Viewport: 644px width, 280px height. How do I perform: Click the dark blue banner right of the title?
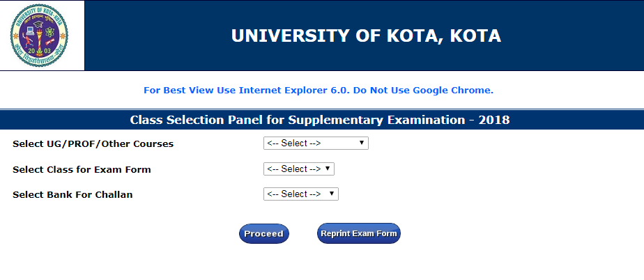(578, 36)
